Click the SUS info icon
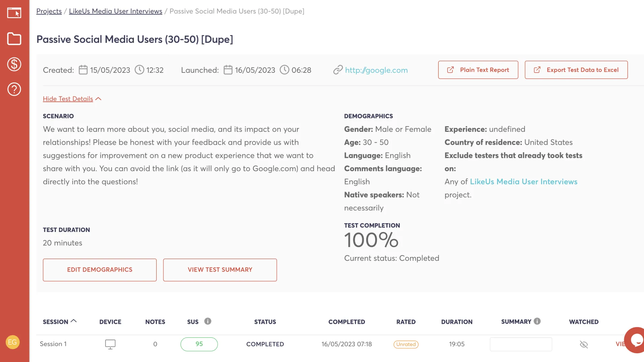 coord(208,321)
